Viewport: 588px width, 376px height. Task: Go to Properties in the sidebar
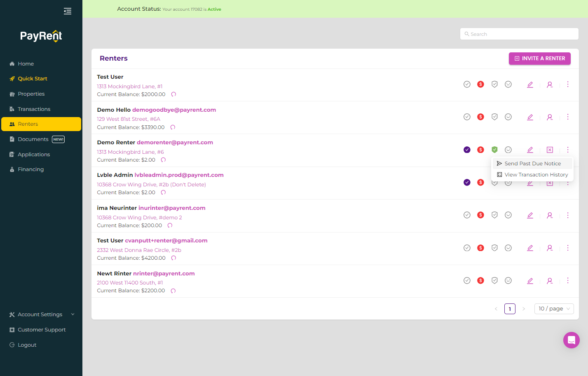click(41, 94)
